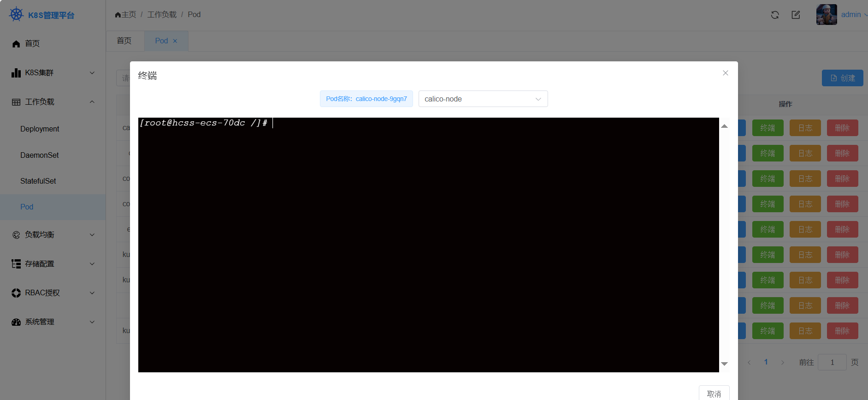Close the Pod tab using its X

[175, 41]
